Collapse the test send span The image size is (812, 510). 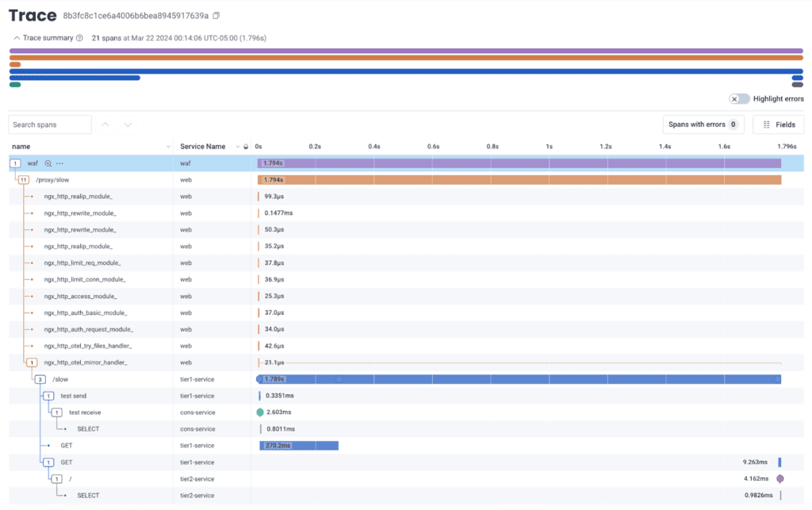coord(48,396)
